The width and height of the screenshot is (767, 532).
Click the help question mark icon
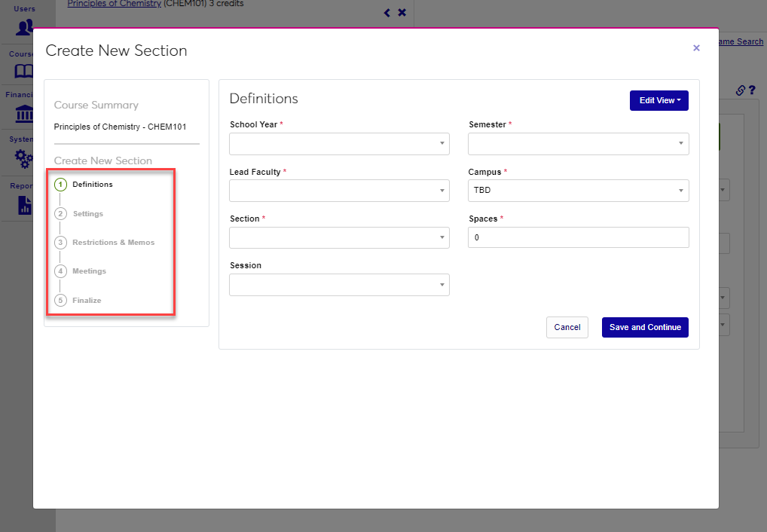(752, 90)
